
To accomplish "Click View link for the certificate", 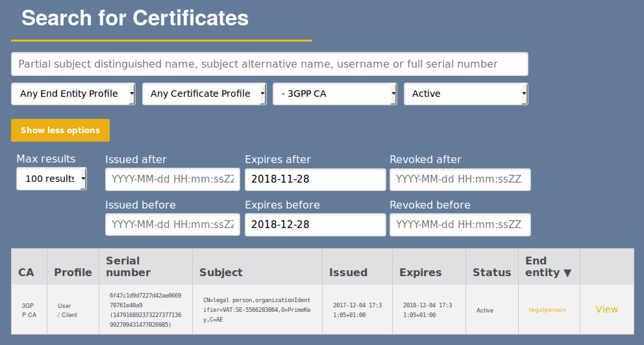I will pos(606,309).
